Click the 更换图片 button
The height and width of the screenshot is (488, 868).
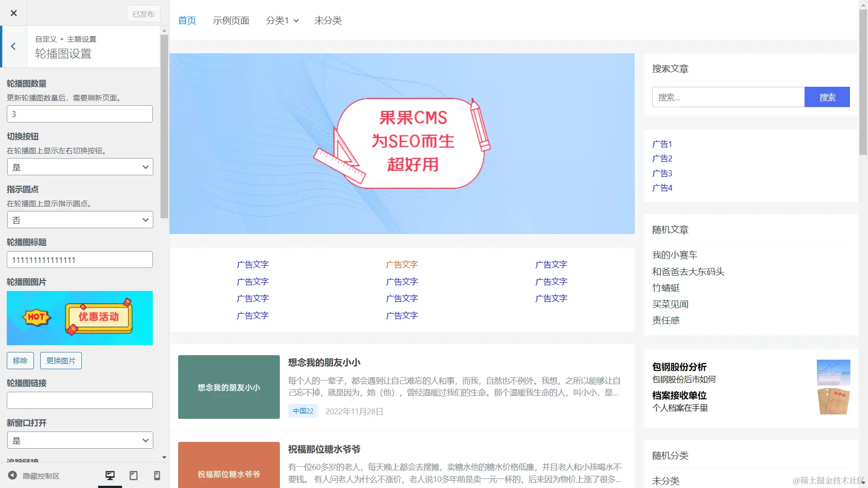click(61, 361)
